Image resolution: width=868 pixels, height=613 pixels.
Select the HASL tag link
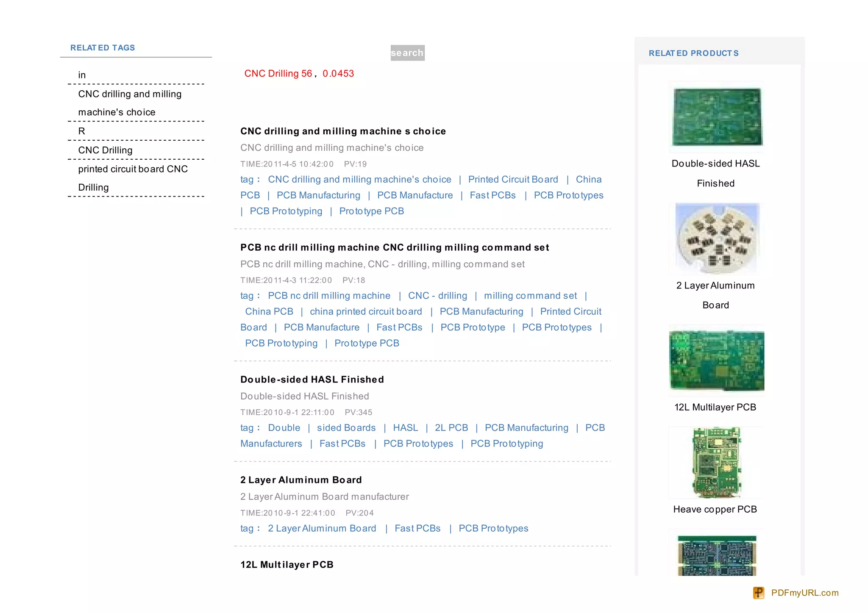405,428
